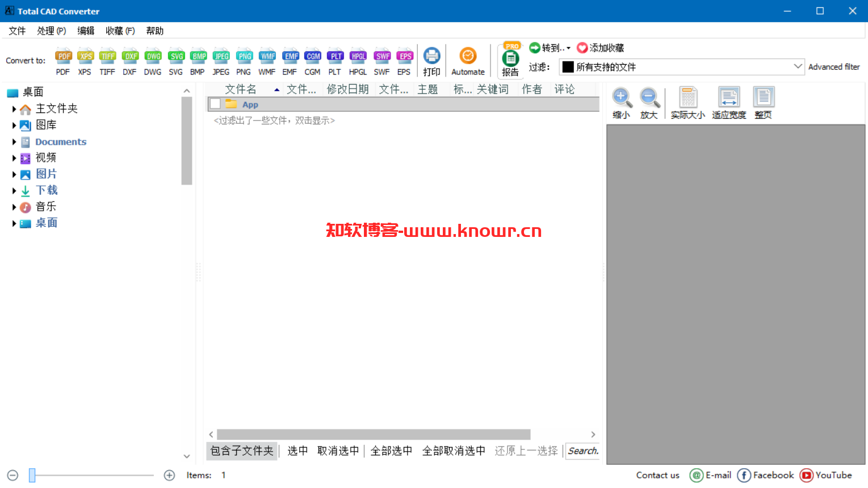This screenshot has width=868, height=488.
Task: Convert to DWG format
Action: coord(153,61)
